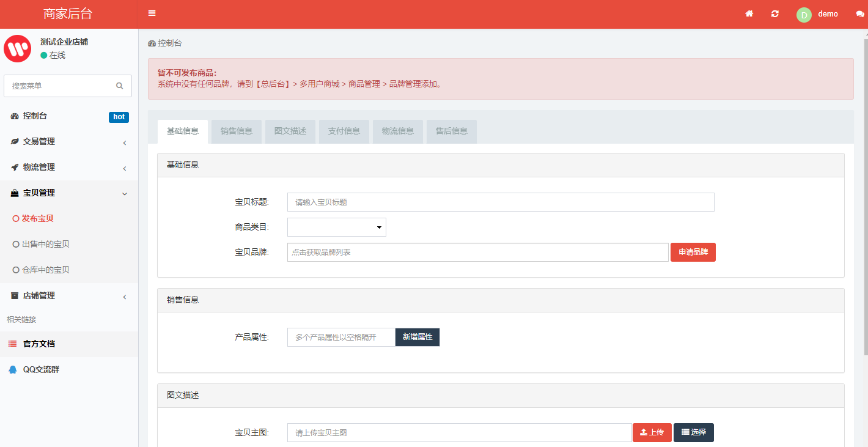Expand the 交易管理 menu chevron
868x447 pixels.
pyautogui.click(x=125, y=142)
